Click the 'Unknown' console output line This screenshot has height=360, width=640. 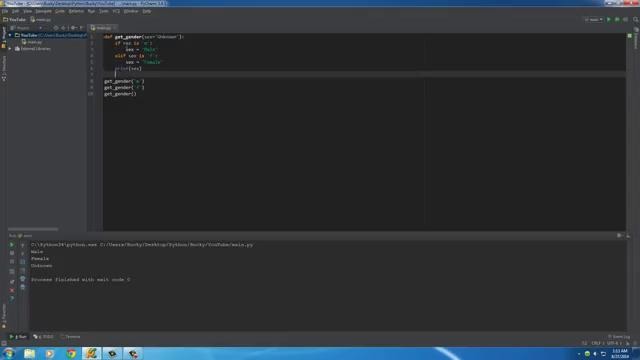pyautogui.click(x=42, y=266)
